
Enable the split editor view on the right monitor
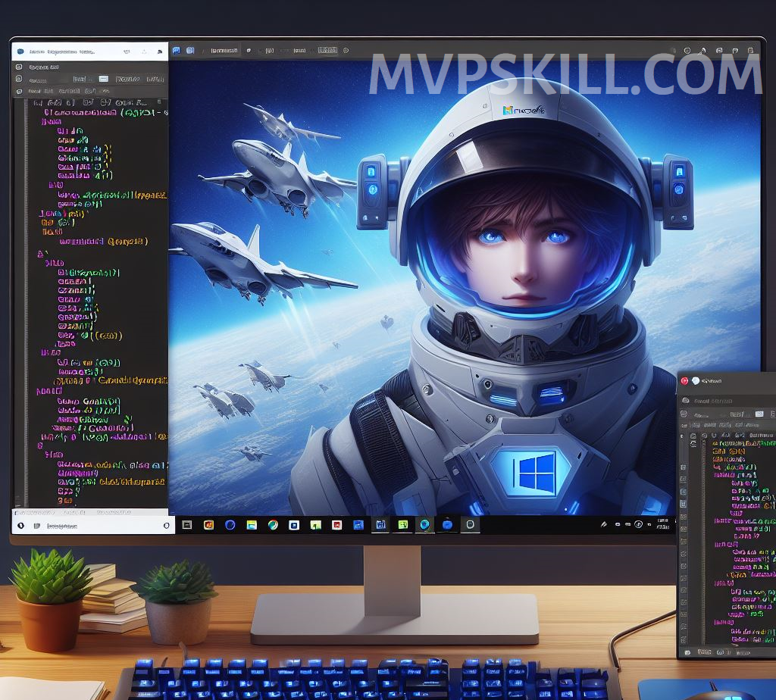pos(760,414)
